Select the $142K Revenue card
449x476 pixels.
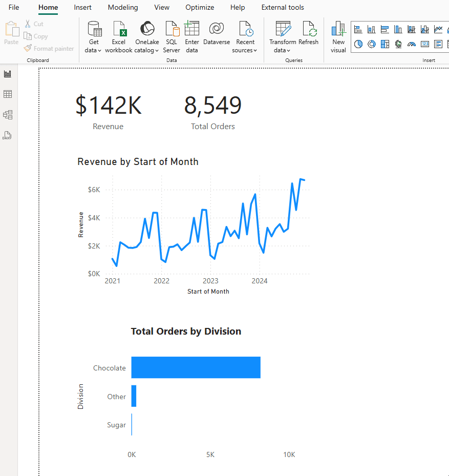(x=109, y=112)
